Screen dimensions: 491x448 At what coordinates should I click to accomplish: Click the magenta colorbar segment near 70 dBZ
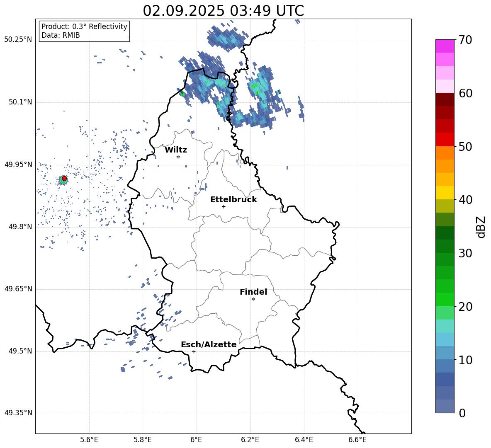coord(445,46)
